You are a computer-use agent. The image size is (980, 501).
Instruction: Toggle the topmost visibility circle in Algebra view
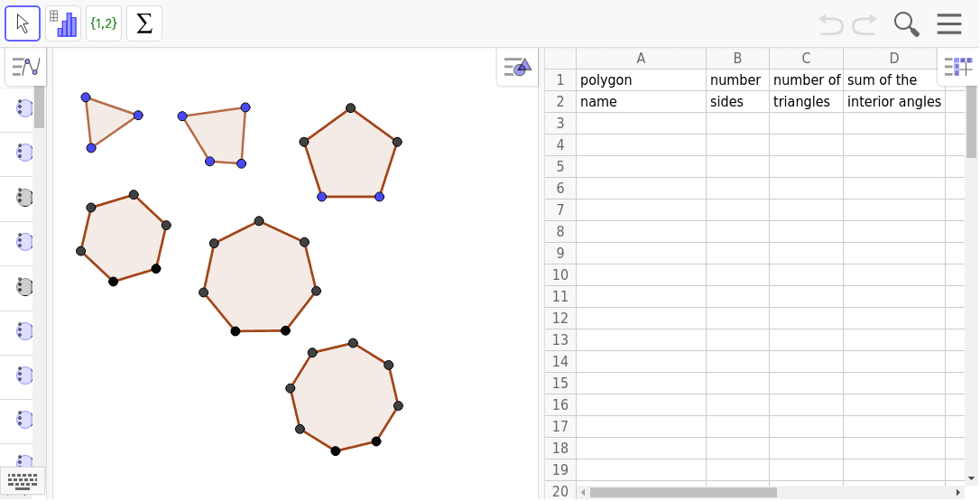coord(24,109)
